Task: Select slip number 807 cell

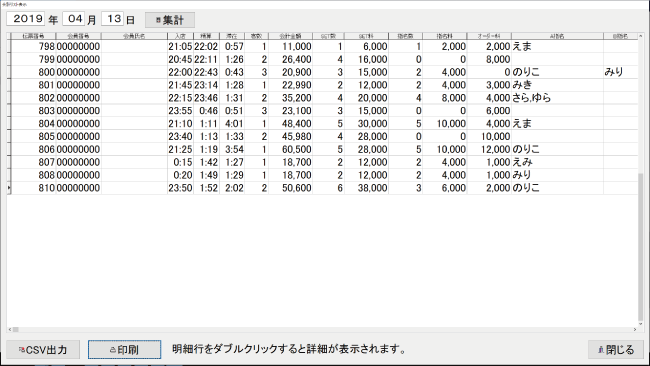Action: (34, 162)
